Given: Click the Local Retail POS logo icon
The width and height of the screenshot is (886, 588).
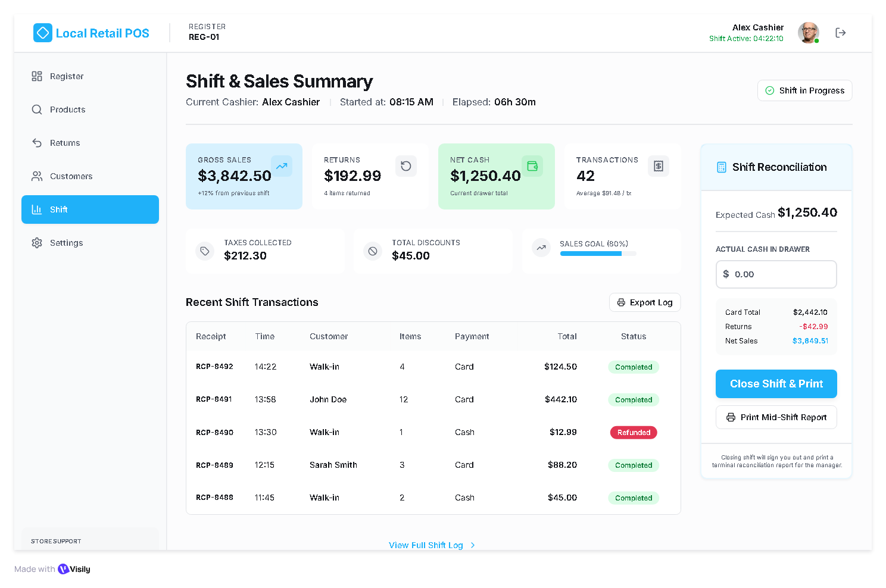Looking at the screenshot, I should pyautogui.click(x=43, y=33).
